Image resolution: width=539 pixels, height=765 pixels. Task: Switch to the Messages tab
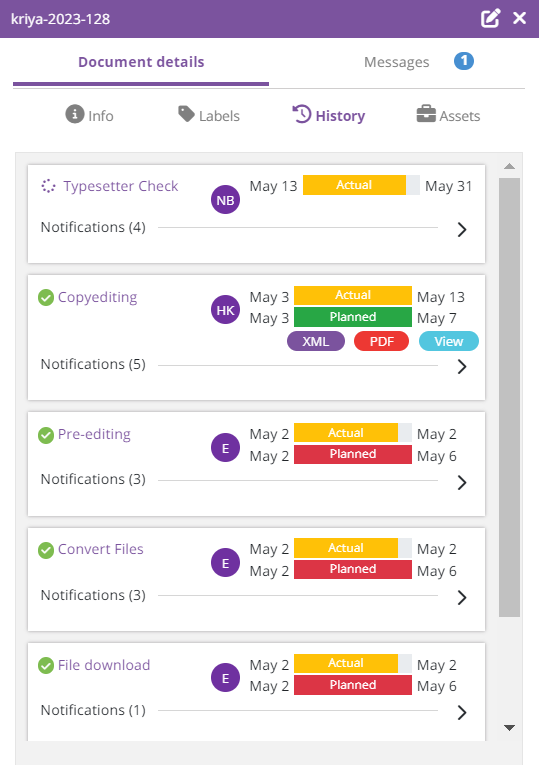397,62
